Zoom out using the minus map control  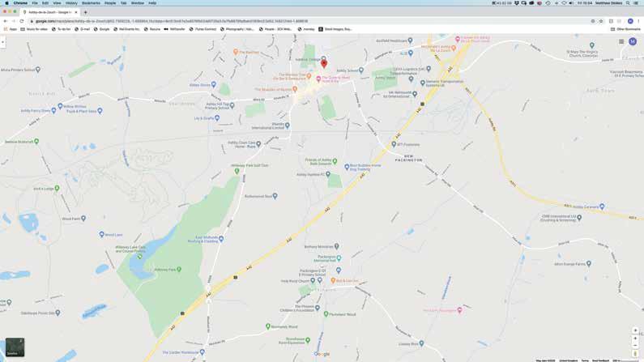pos(635,346)
